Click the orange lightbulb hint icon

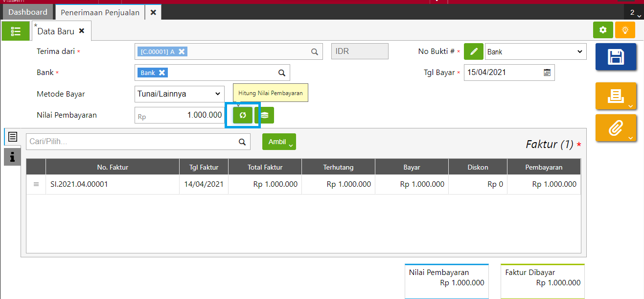(x=625, y=30)
